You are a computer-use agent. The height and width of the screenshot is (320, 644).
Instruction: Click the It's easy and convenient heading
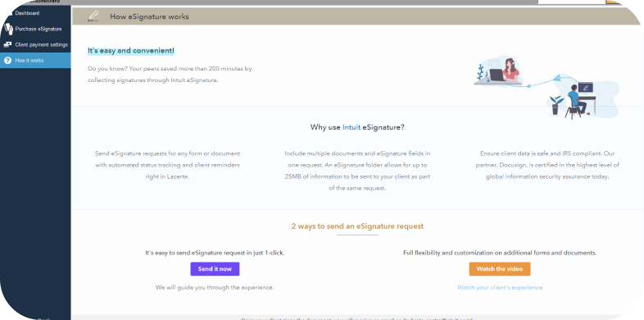(130, 51)
